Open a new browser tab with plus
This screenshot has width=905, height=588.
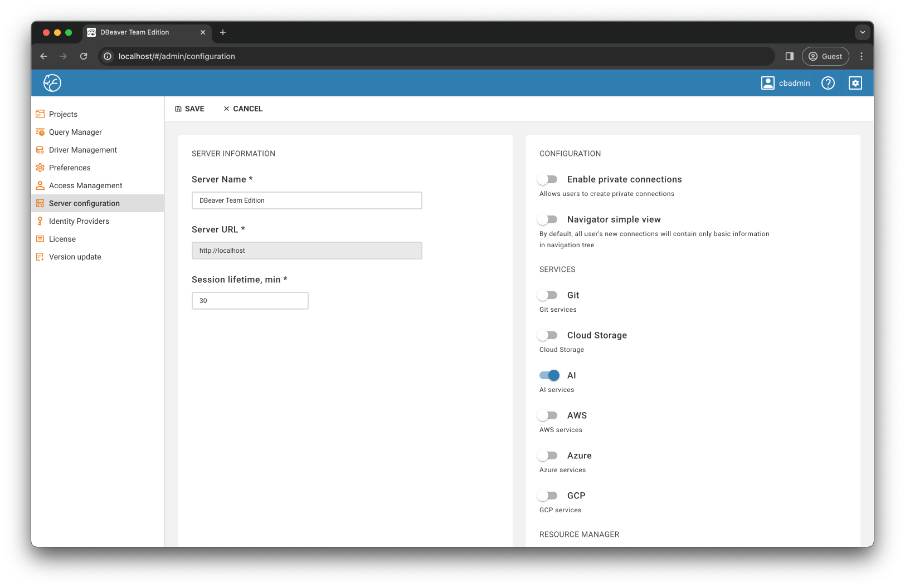(223, 32)
